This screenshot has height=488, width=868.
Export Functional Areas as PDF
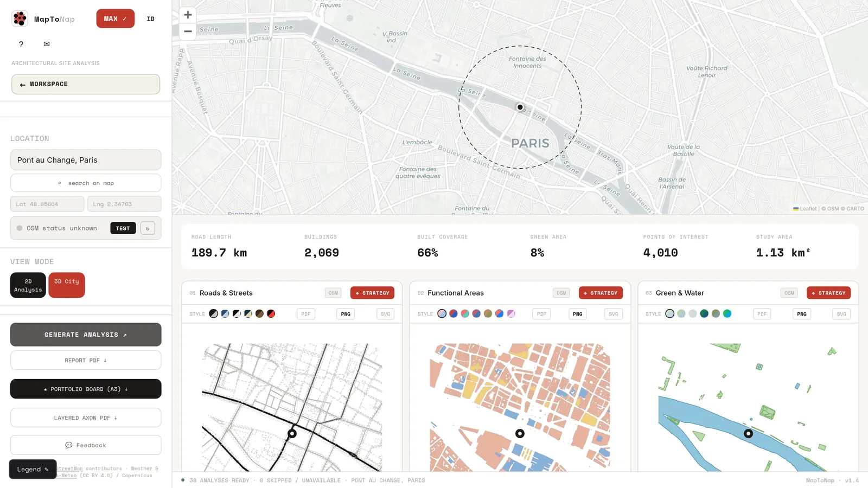[x=541, y=314]
